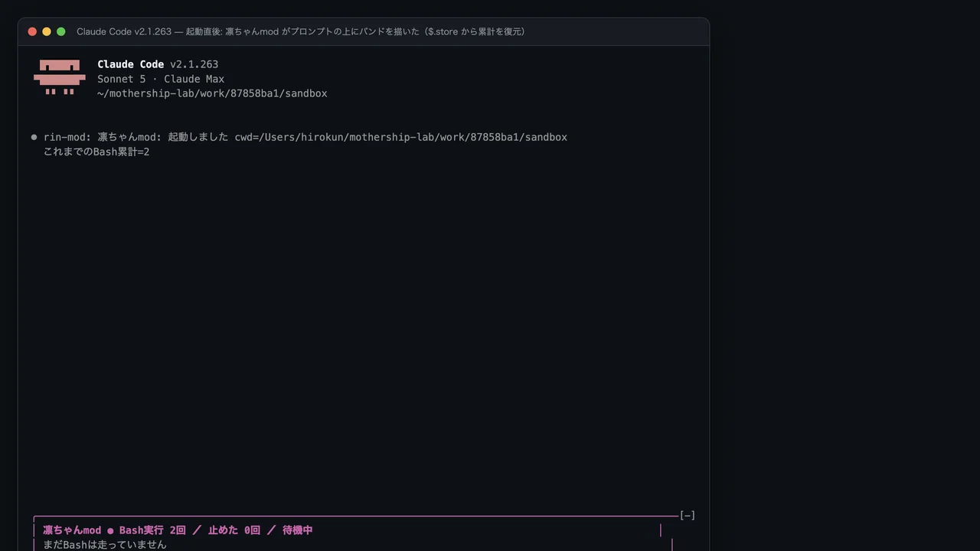Click the yellow minimize window button

(47, 31)
